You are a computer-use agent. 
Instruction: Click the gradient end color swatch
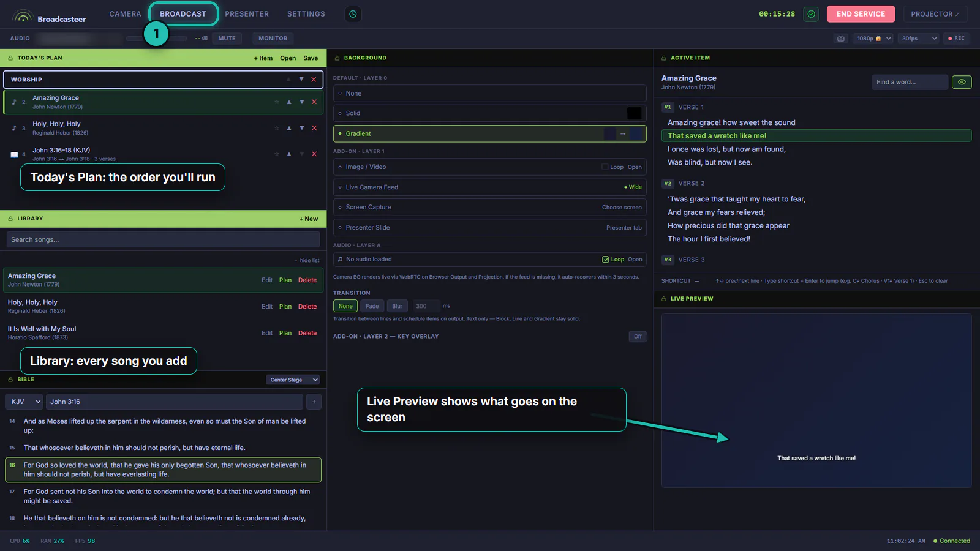pyautogui.click(x=636, y=134)
